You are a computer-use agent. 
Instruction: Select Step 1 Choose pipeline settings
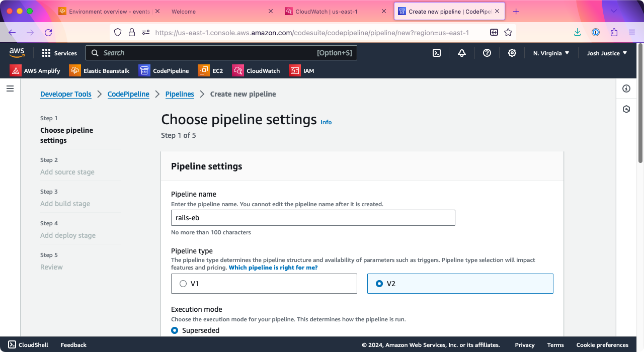point(67,135)
